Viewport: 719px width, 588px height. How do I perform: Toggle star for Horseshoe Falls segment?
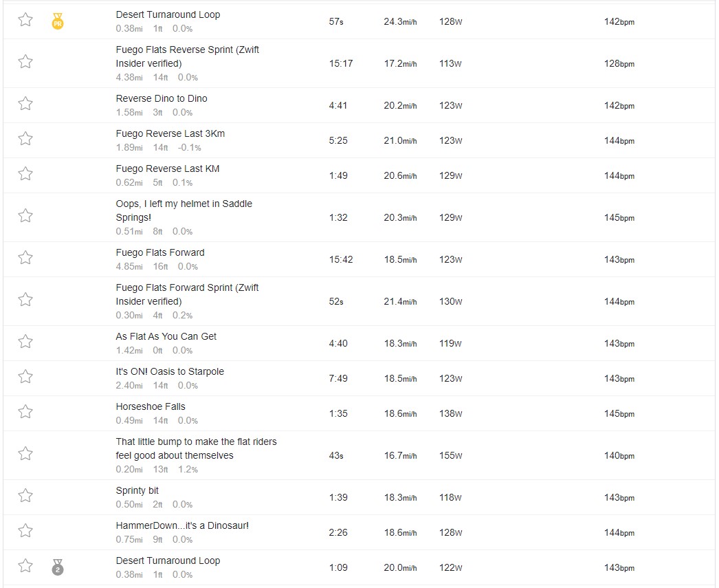(x=25, y=412)
